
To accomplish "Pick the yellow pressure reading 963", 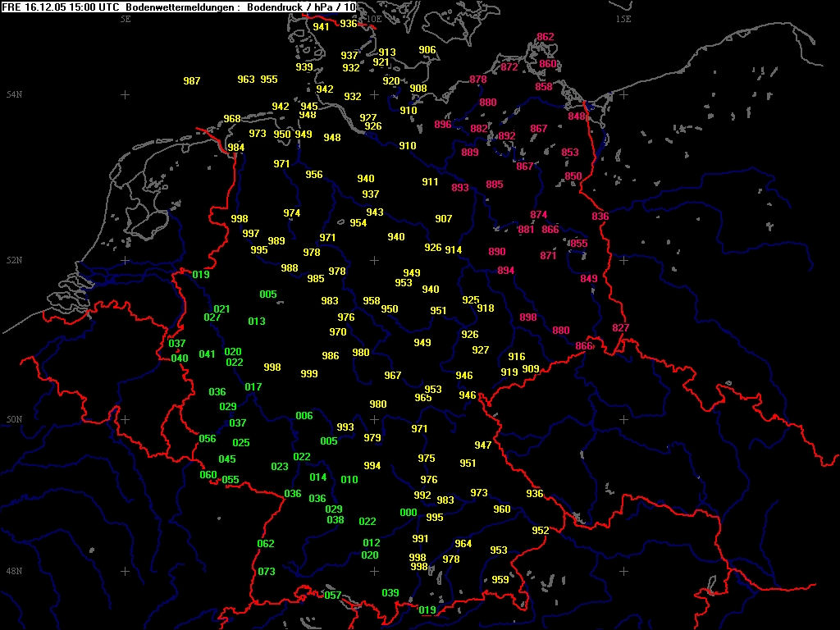I will 246,80.
